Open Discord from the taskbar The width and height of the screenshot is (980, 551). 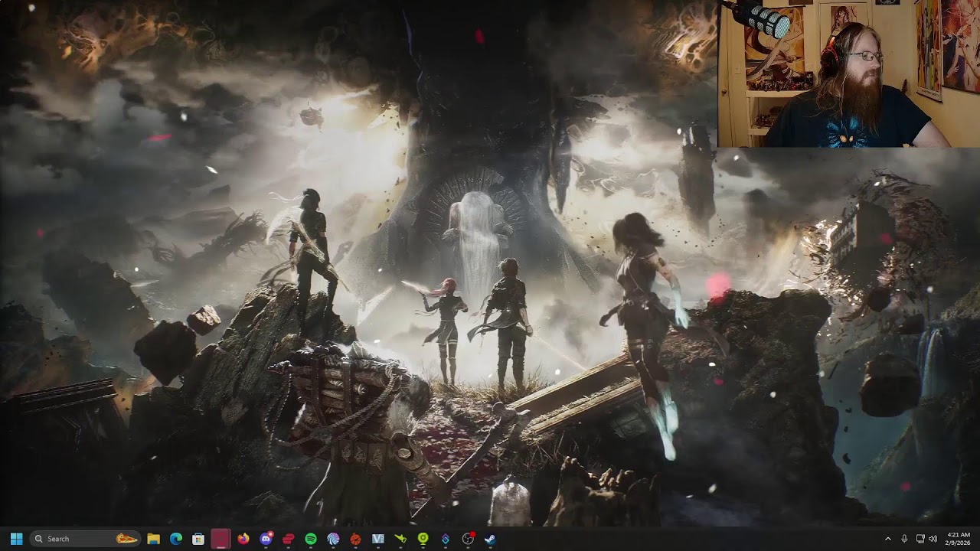(266, 539)
